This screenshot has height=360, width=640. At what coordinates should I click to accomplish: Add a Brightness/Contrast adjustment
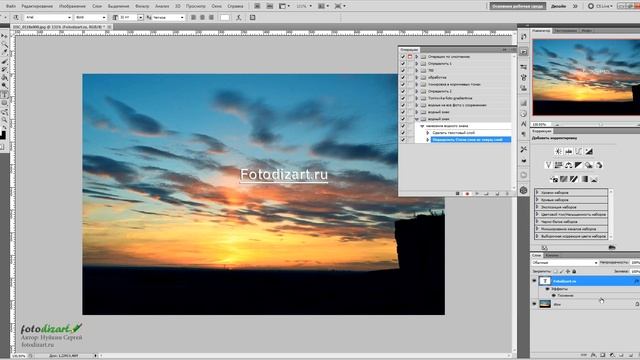click(x=558, y=151)
